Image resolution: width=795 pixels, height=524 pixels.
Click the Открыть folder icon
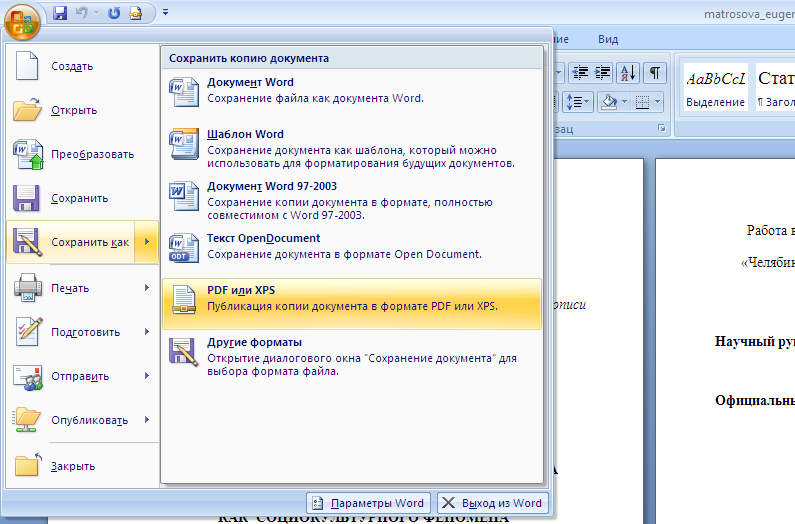pos(27,110)
